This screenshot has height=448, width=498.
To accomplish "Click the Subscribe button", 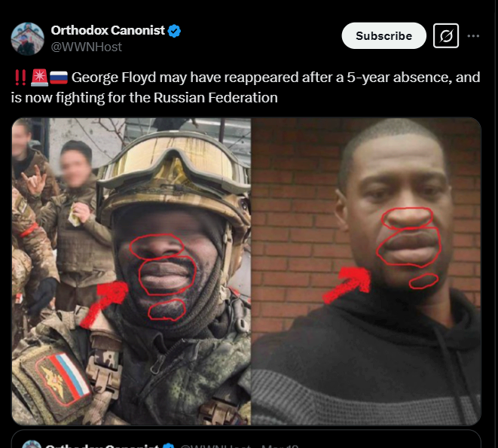I will [383, 35].
